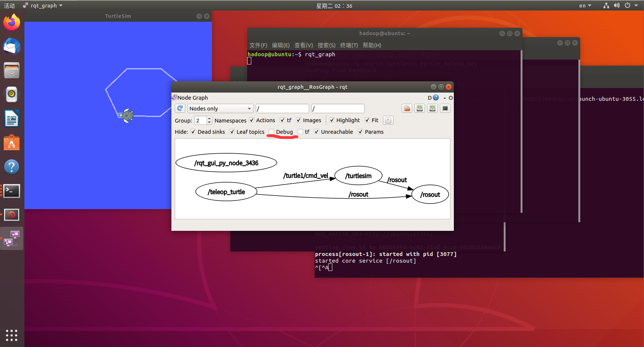Save graph as image icon
Image resolution: width=644 pixels, height=347 pixels.
(445, 108)
